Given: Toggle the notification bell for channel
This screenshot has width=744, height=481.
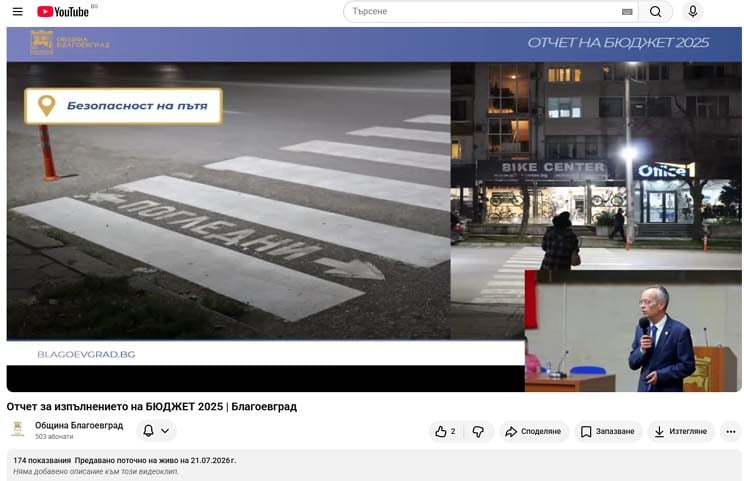Looking at the screenshot, I should click(x=149, y=431).
